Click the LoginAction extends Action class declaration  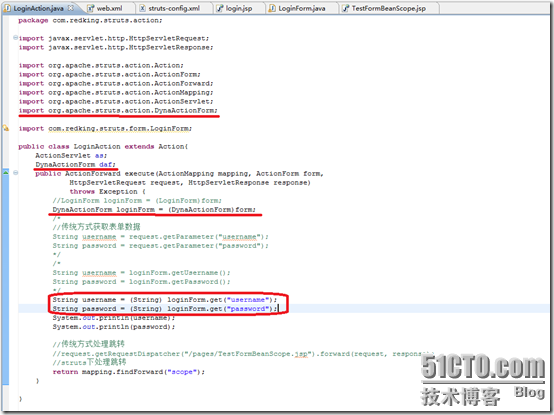103,147
